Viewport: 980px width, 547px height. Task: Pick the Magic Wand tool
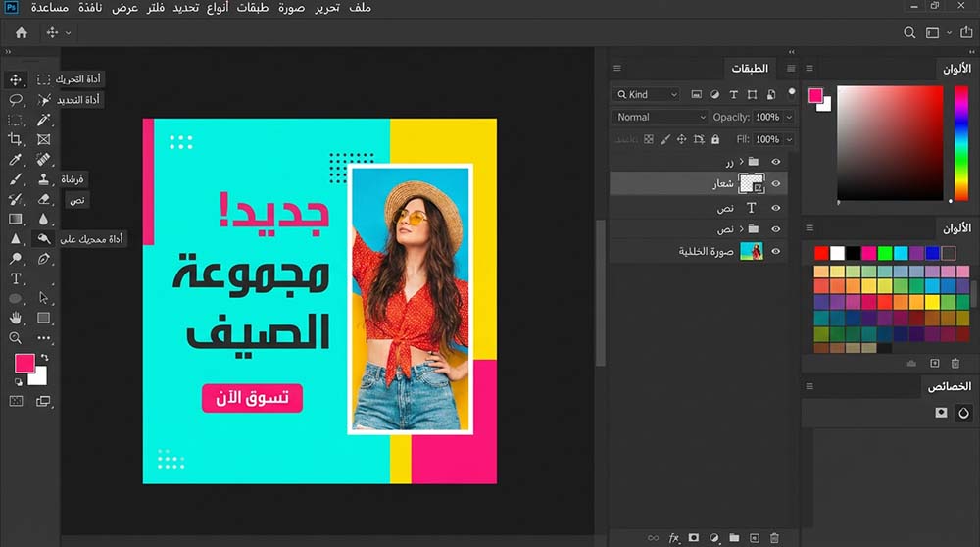pyautogui.click(x=43, y=100)
